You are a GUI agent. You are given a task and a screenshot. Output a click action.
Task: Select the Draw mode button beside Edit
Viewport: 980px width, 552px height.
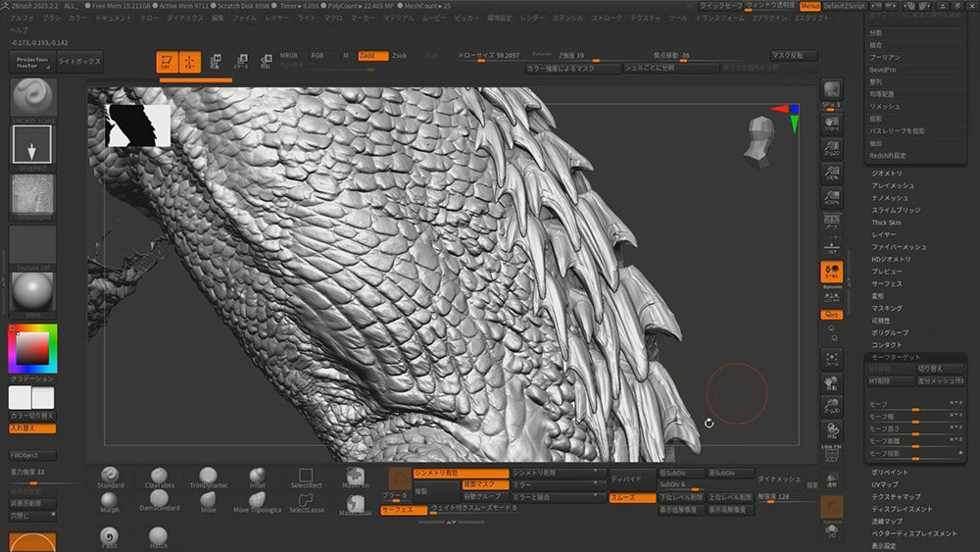tap(190, 62)
